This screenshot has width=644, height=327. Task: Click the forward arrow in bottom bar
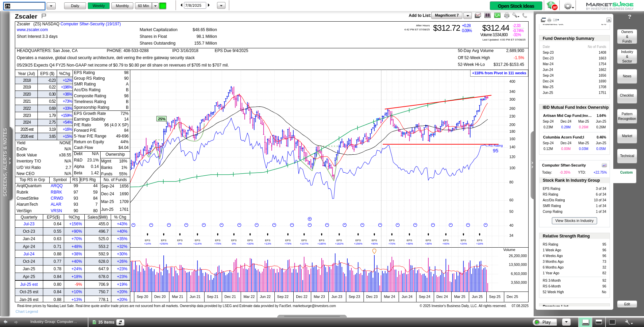coord(16,322)
